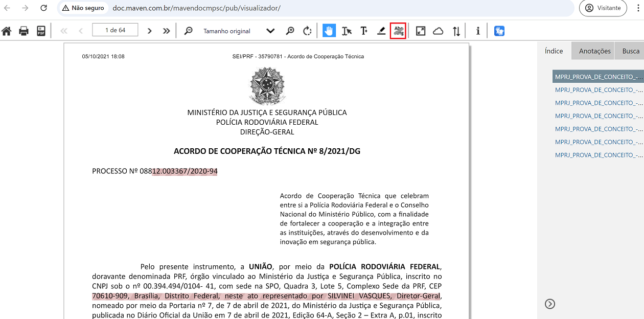Zoom out with the magnifier minus icon
644x319 pixels.
189,31
